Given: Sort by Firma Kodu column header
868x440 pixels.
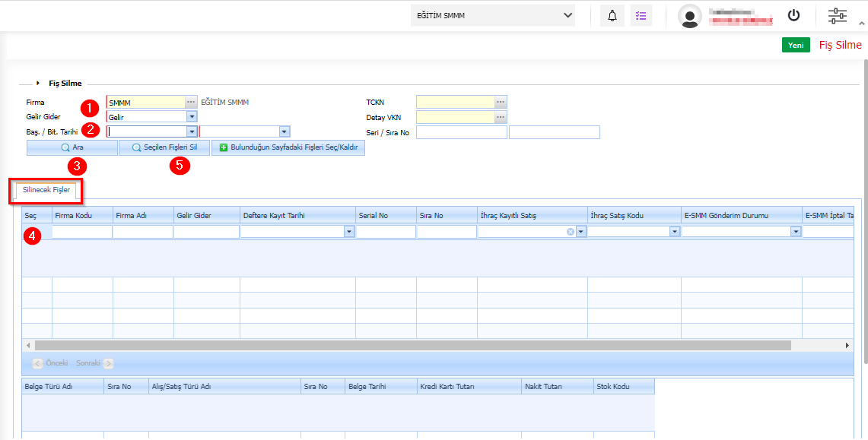Looking at the screenshot, I should pyautogui.click(x=82, y=215).
